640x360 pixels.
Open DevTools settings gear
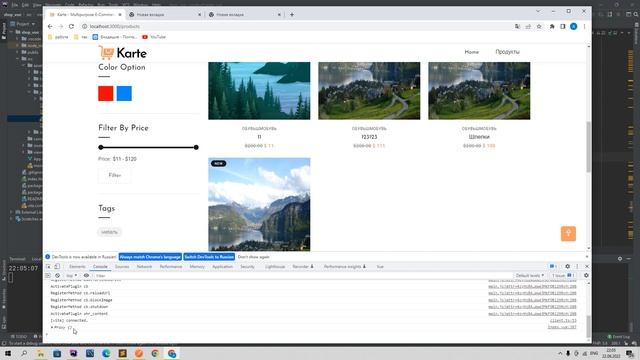[567, 266]
